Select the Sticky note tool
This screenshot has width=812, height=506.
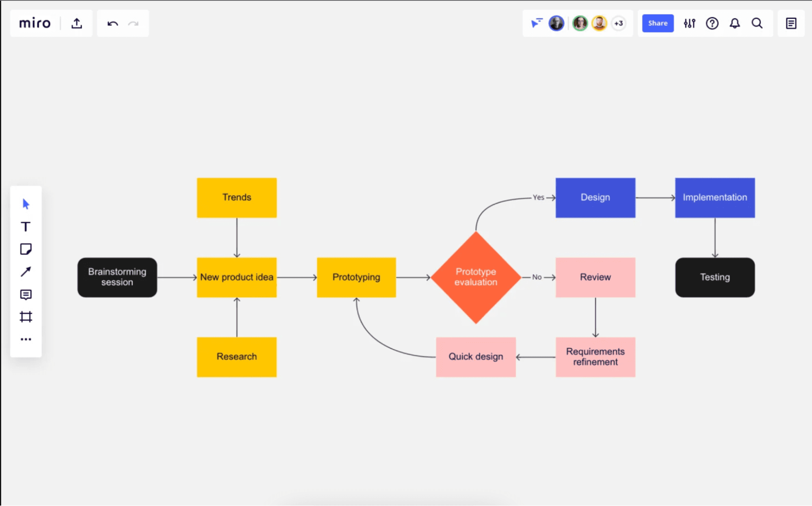coord(26,249)
